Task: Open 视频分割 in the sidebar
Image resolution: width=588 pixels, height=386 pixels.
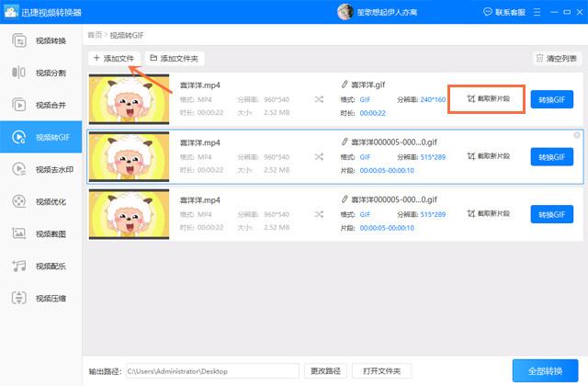Action: (40, 73)
